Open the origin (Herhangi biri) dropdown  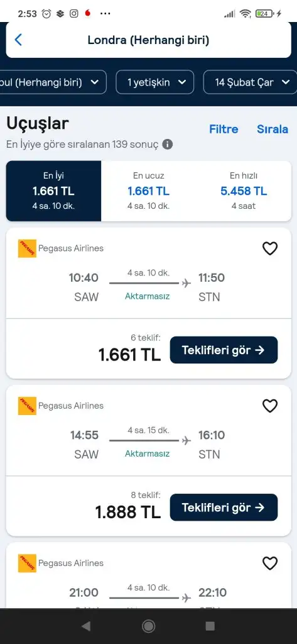(x=53, y=82)
